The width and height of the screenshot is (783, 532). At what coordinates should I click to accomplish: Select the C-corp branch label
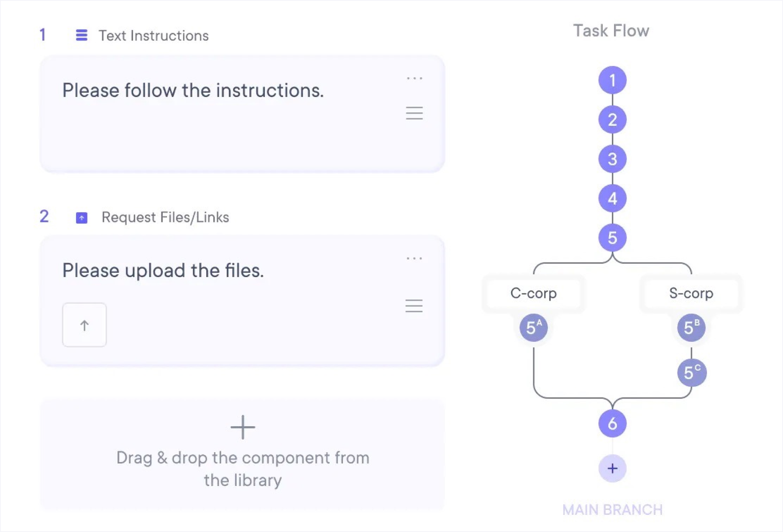[x=533, y=293]
